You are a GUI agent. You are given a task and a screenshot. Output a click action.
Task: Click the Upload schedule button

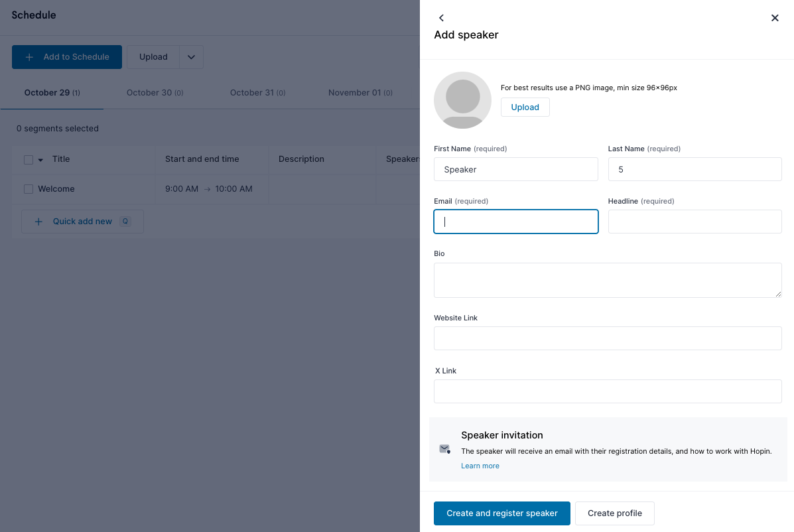(x=153, y=56)
